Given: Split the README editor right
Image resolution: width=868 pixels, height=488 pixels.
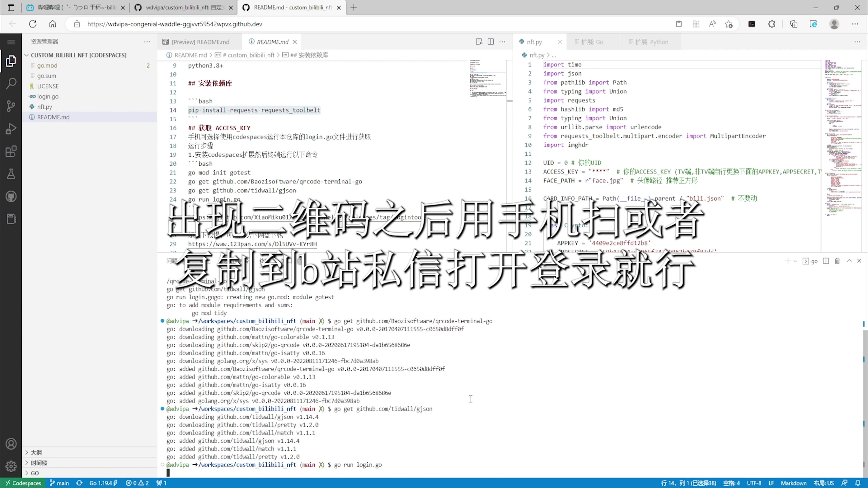Looking at the screenshot, I should [491, 42].
